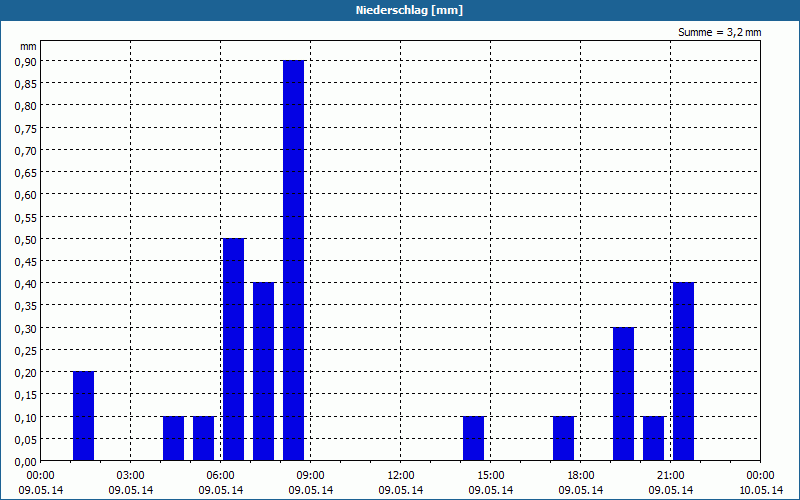This screenshot has width=800, height=500.
Task: Click the 00:00 time label dated 10.05.14
Action: click(760, 476)
